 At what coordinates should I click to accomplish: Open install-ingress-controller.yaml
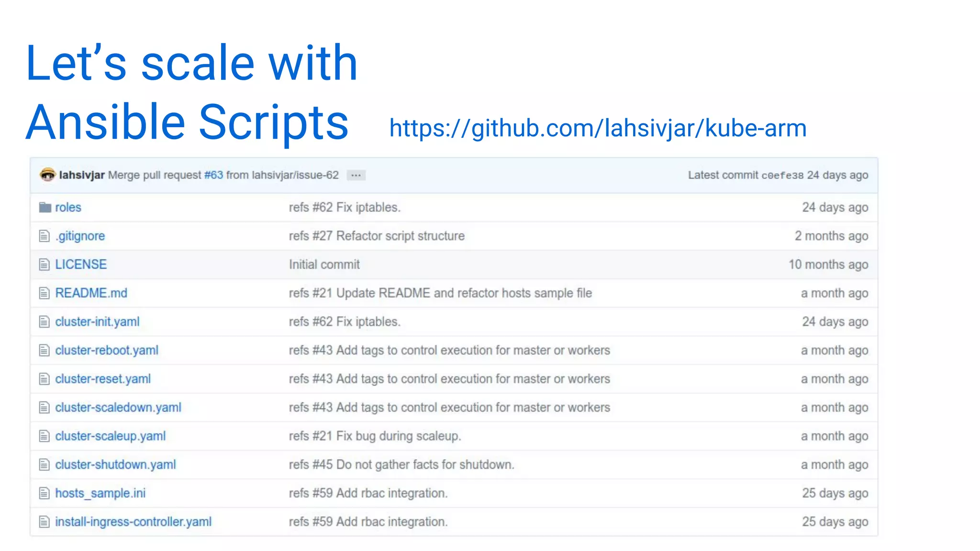coord(133,522)
